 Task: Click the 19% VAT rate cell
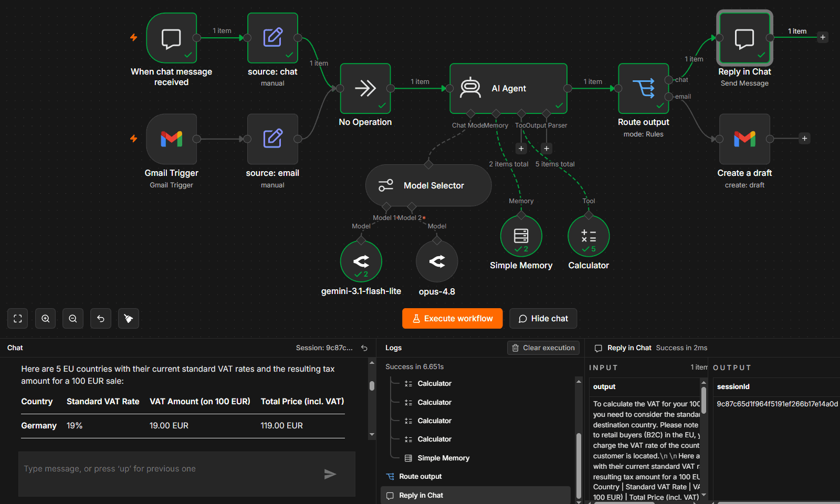[75, 426]
